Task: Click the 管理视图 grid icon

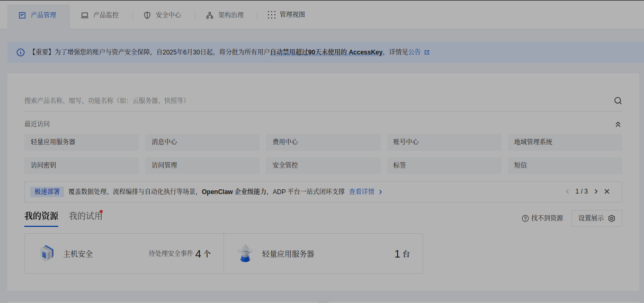Action: click(x=272, y=15)
